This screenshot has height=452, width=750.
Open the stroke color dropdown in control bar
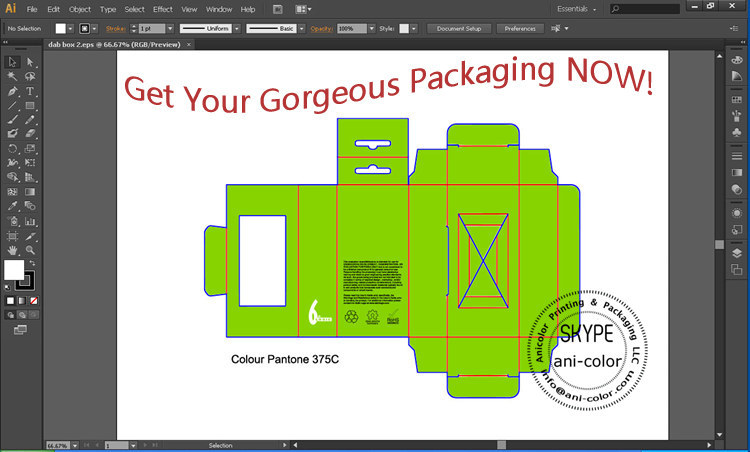[x=94, y=29]
